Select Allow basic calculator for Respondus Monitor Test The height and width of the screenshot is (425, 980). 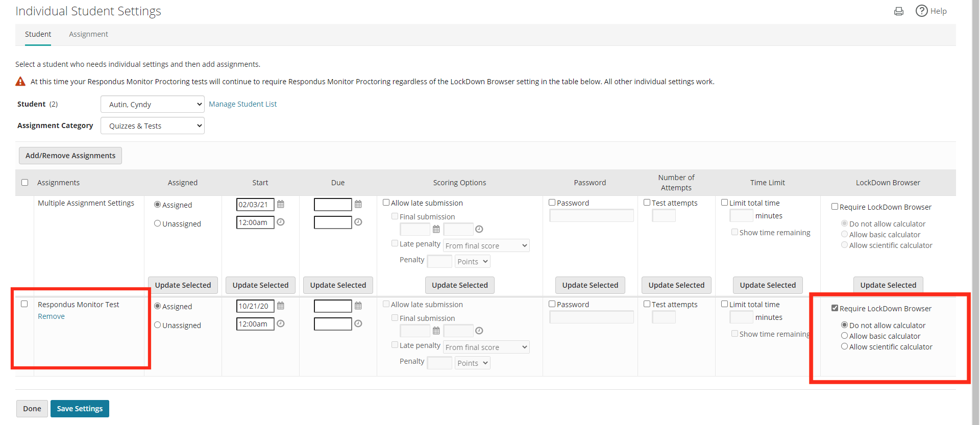pyautogui.click(x=844, y=336)
